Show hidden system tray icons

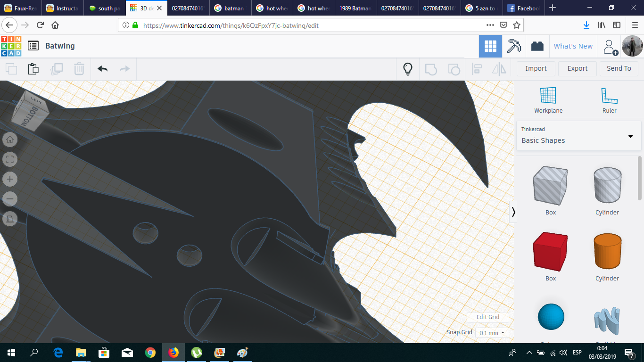pos(529,353)
